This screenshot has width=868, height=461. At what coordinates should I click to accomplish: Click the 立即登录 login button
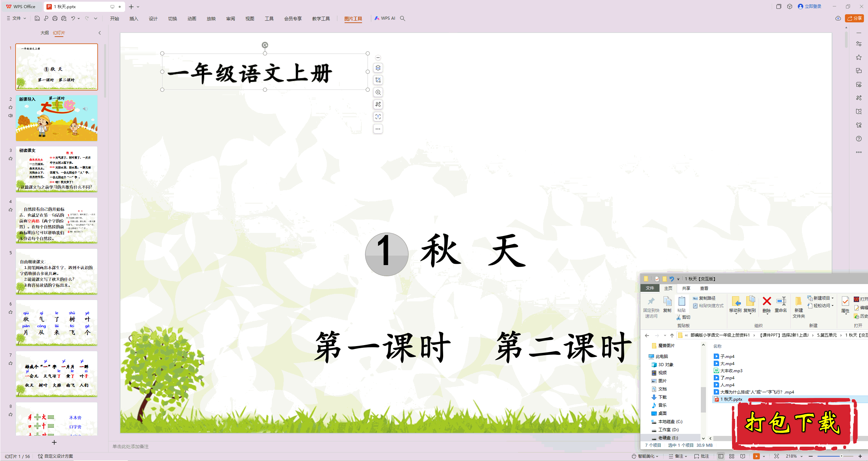coord(810,6)
